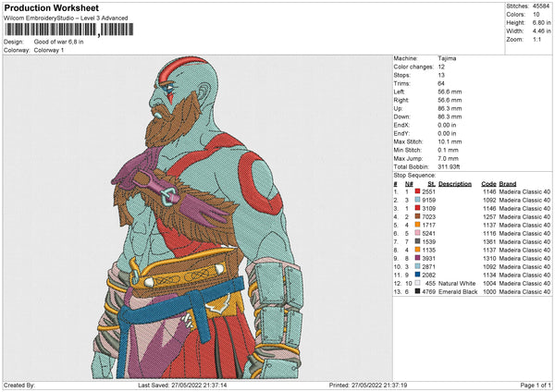Select the gray swatch beside 1539

(418, 241)
